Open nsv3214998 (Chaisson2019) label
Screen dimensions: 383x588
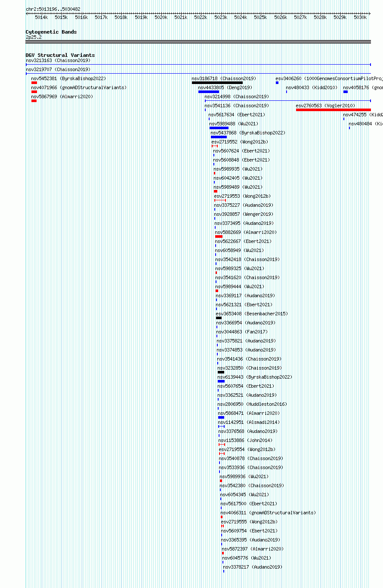(237, 96)
